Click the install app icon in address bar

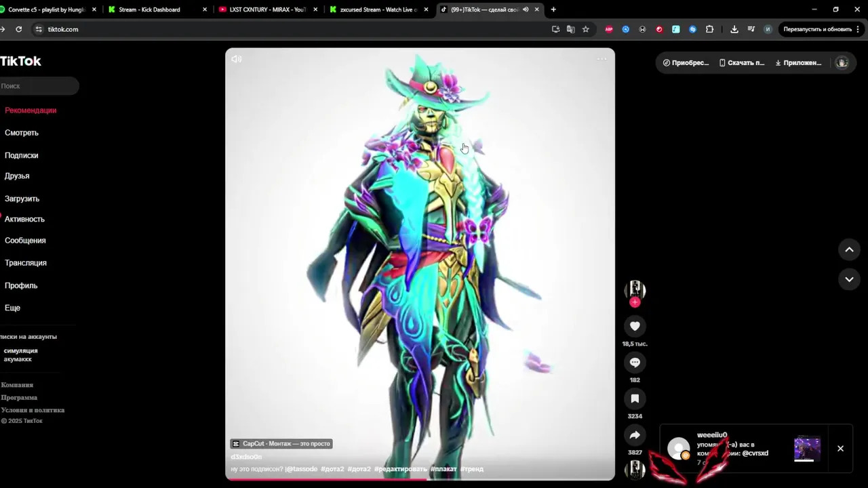556,29
